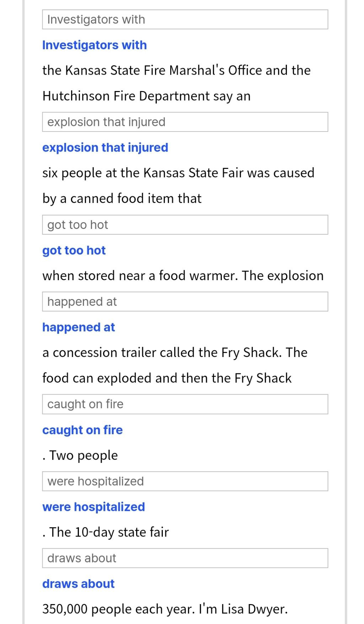Click the 'were hospitalized' text box
Screen dimensions: 364x624
tap(185, 481)
